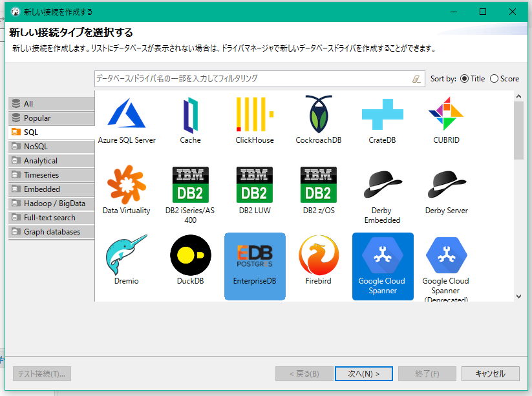The height and width of the screenshot is (396, 532).
Task: Choose the Dremio narwhal icon
Action: coord(126,255)
